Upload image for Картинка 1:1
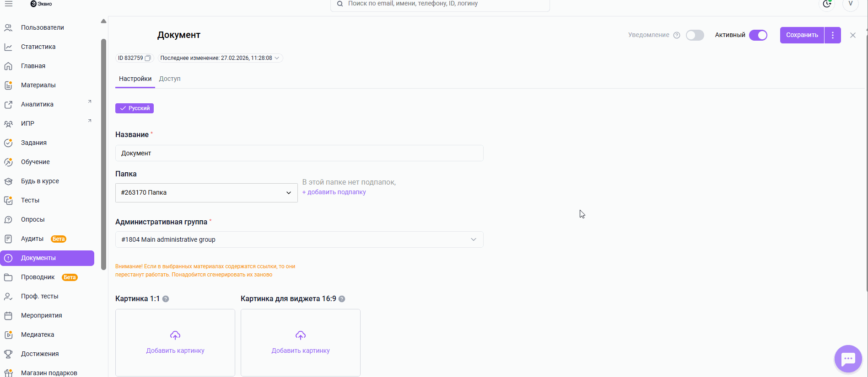 175,343
